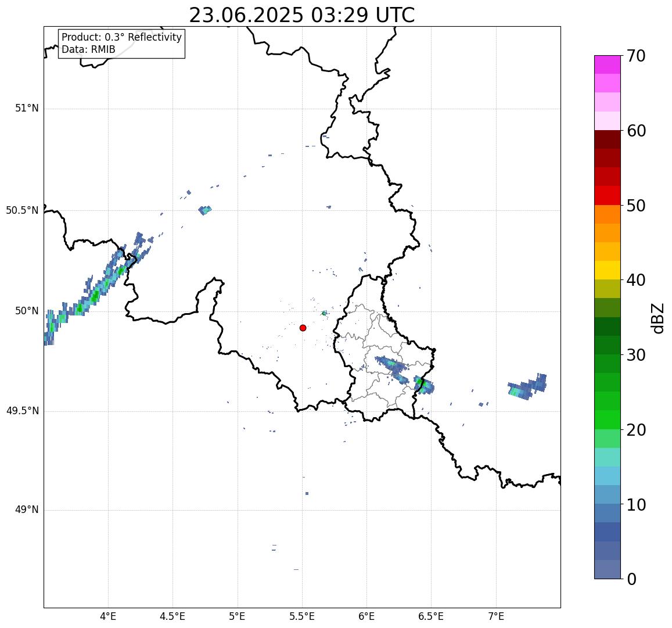This screenshot has width=672, height=628.
Task: Click the magenta top colorbar segment
Action: 608,64
